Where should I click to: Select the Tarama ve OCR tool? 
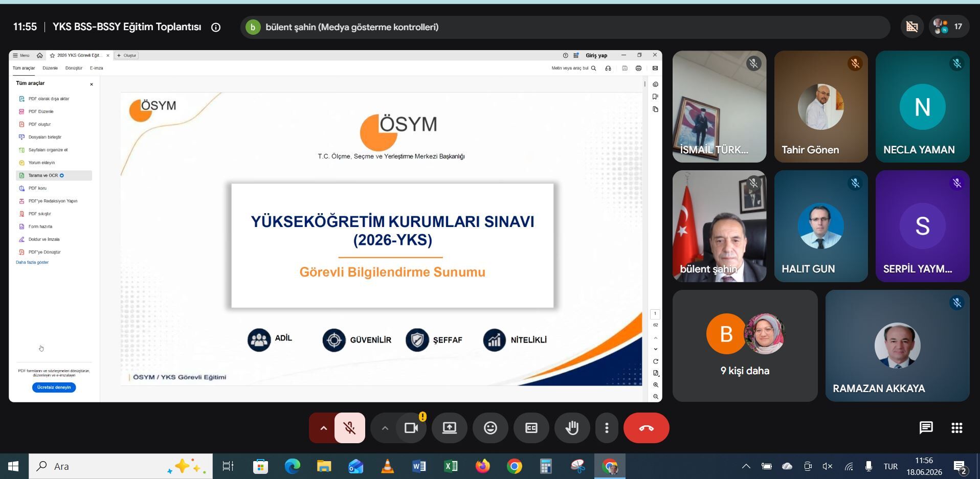point(54,175)
